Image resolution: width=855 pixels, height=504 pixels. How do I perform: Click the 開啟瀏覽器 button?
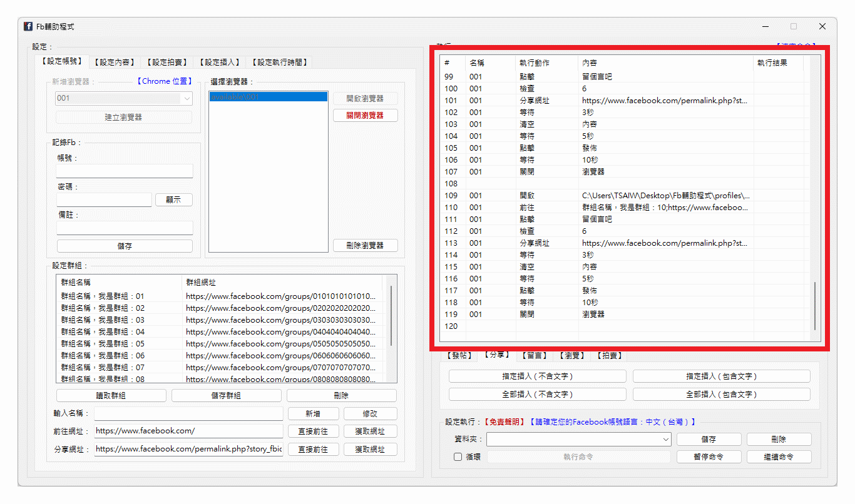[366, 98]
